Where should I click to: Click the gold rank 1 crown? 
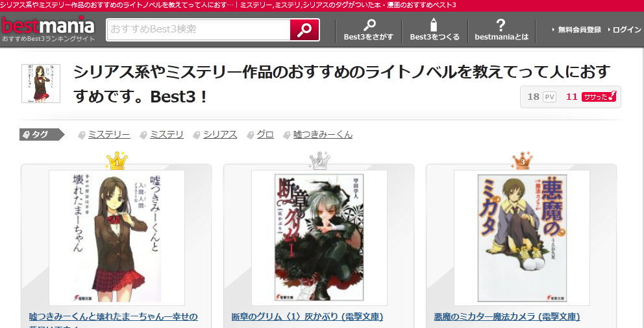click(x=117, y=161)
